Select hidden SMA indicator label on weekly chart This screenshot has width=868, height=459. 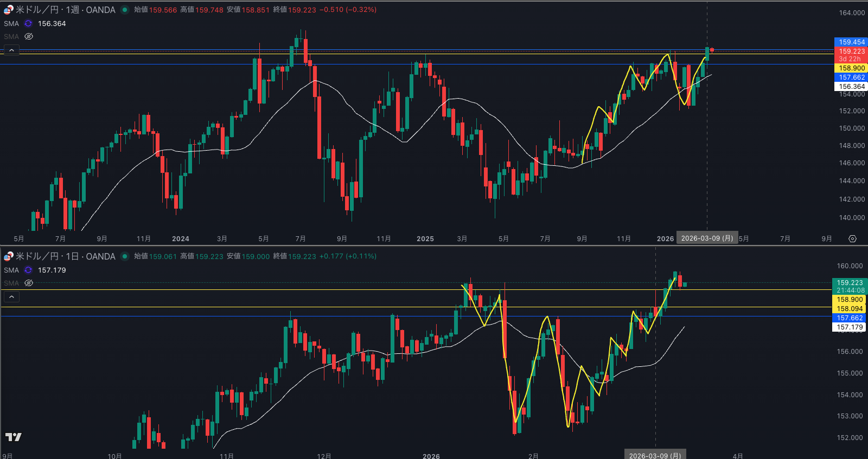click(11, 37)
